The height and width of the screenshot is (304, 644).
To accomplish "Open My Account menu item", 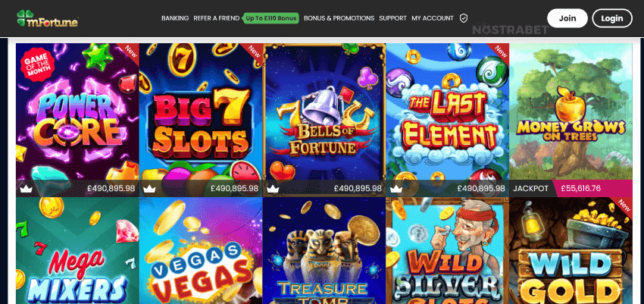I will [433, 18].
